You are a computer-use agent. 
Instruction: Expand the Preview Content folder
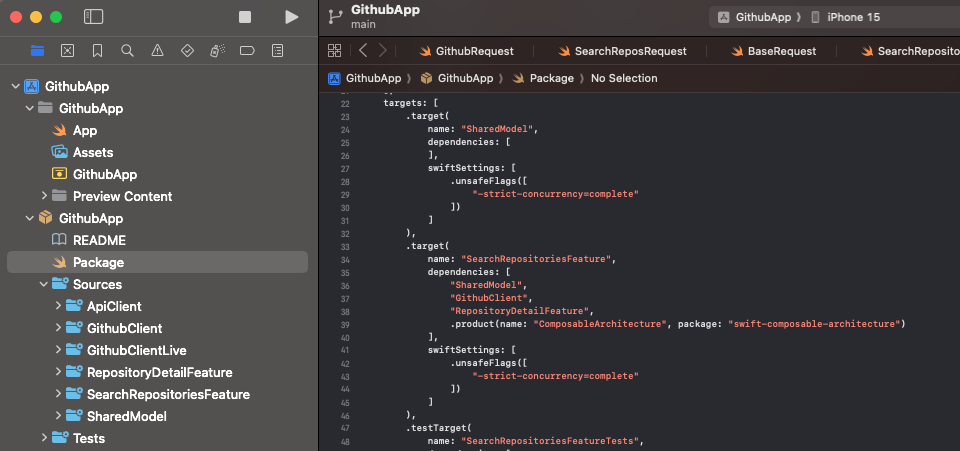[x=44, y=196]
